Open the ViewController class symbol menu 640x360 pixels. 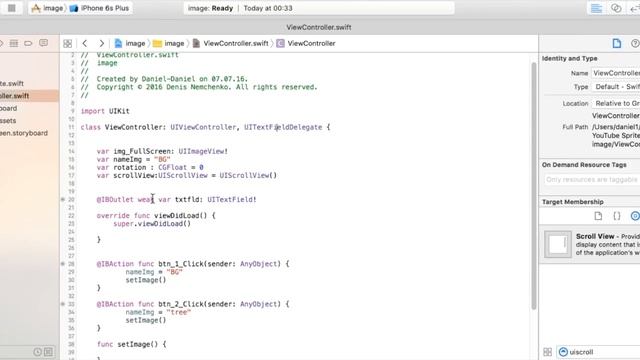click(306, 43)
